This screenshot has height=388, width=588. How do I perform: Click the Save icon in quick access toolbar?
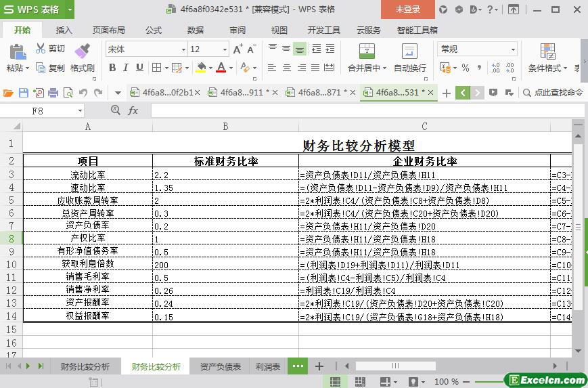(24, 93)
